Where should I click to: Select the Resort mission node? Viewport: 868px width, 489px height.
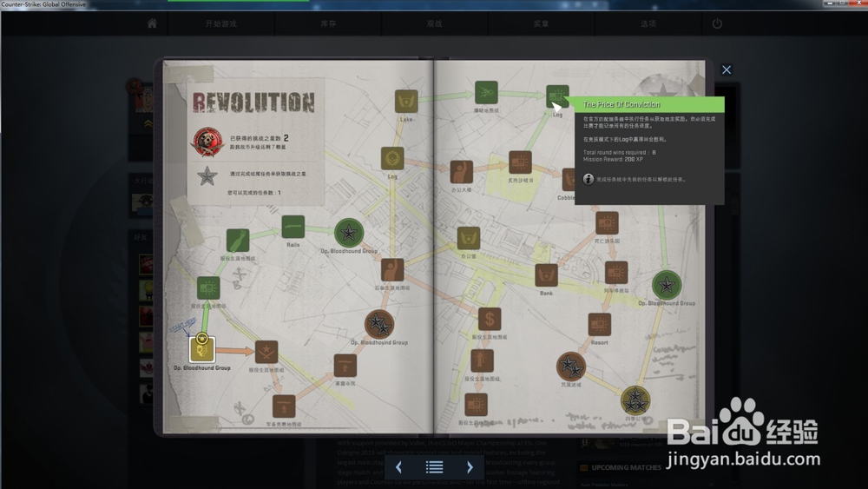(600, 325)
